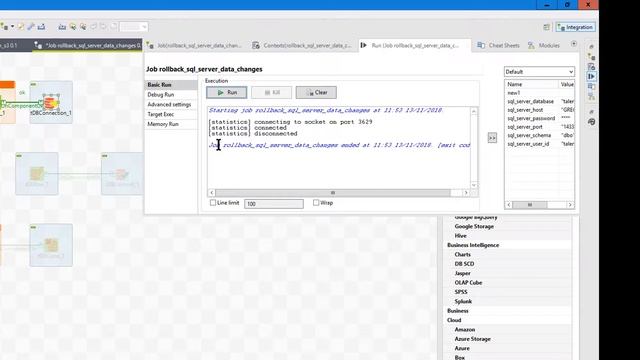Open Azure Storage palette entry

472,339
